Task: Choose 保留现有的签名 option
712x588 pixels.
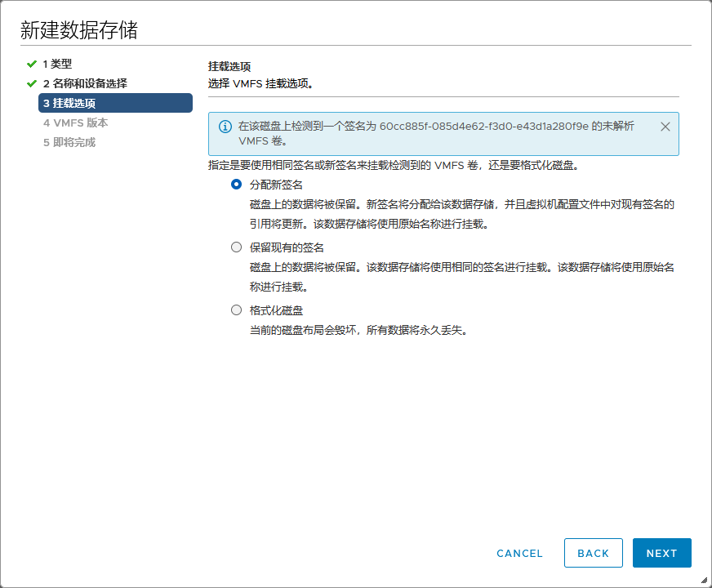Action: pyautogui.click(x=236, y=247)
